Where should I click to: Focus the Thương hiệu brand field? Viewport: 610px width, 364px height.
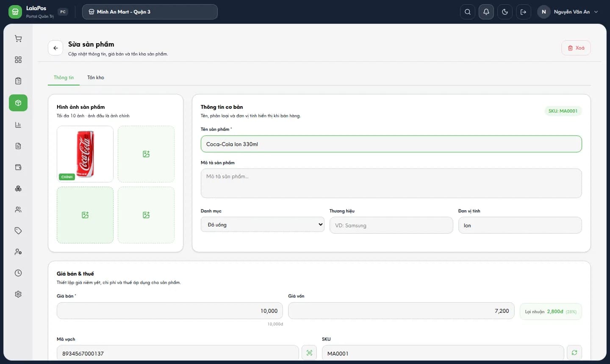tap(391, 225)
